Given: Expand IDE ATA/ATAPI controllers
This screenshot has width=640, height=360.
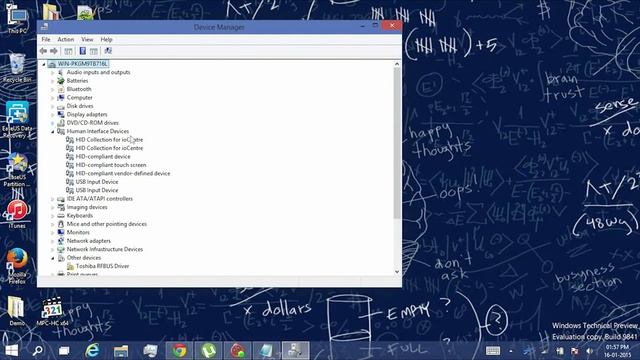Looking at the screenshot, I should 53,199.
